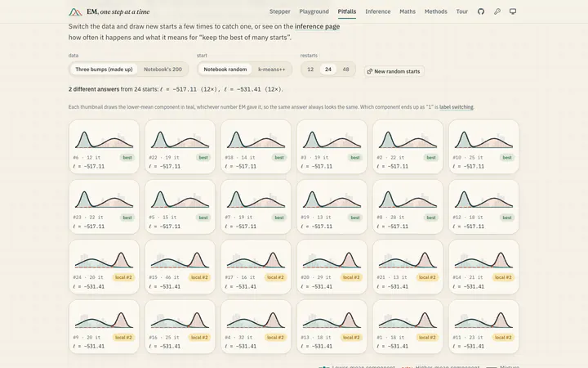Open thumbnail for run #8

point(408,207)
